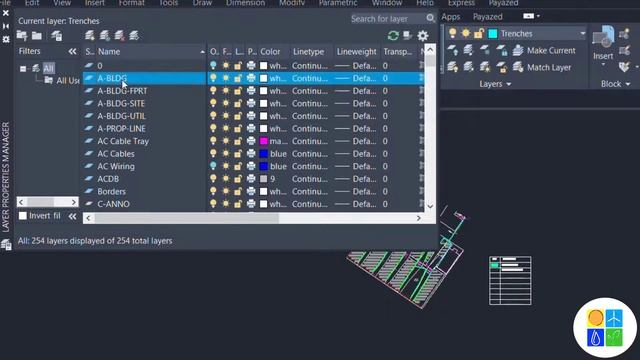
Task: Toggle layer override highlight icon
Action: pos(407,36)
